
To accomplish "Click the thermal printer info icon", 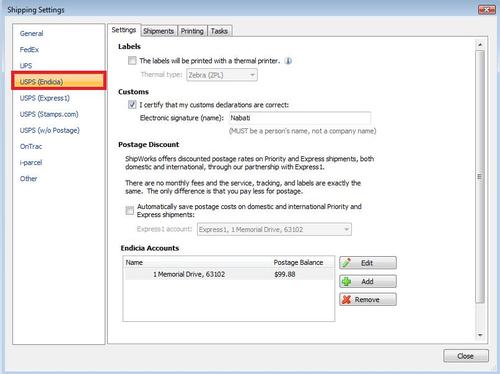I will (x=288, y=61).
